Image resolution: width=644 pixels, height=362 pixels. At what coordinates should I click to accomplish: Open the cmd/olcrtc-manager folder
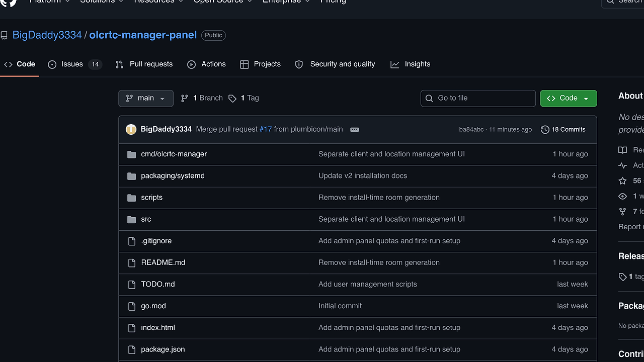174,154
